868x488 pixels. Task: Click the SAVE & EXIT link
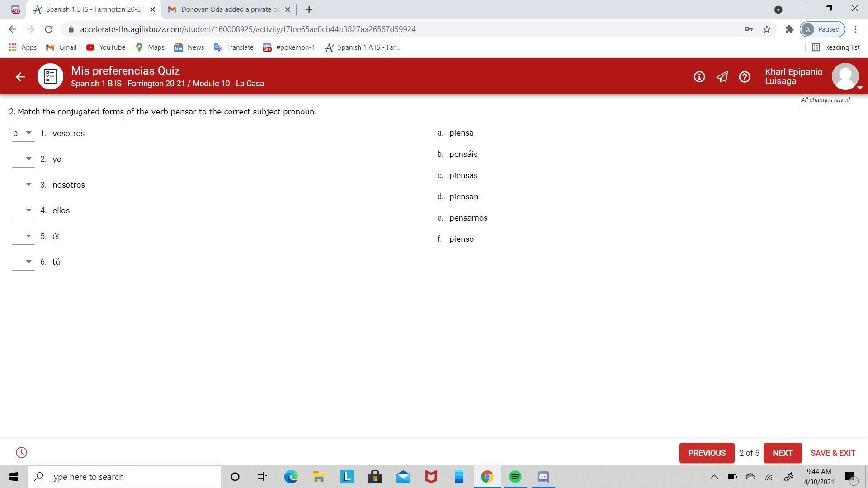[833, 453]
